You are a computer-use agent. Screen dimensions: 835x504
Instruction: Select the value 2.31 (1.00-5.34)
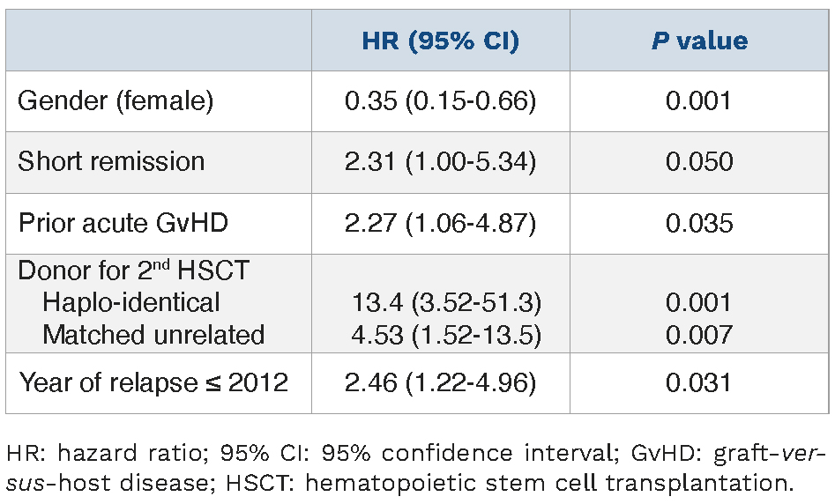(x=440, y=161)
